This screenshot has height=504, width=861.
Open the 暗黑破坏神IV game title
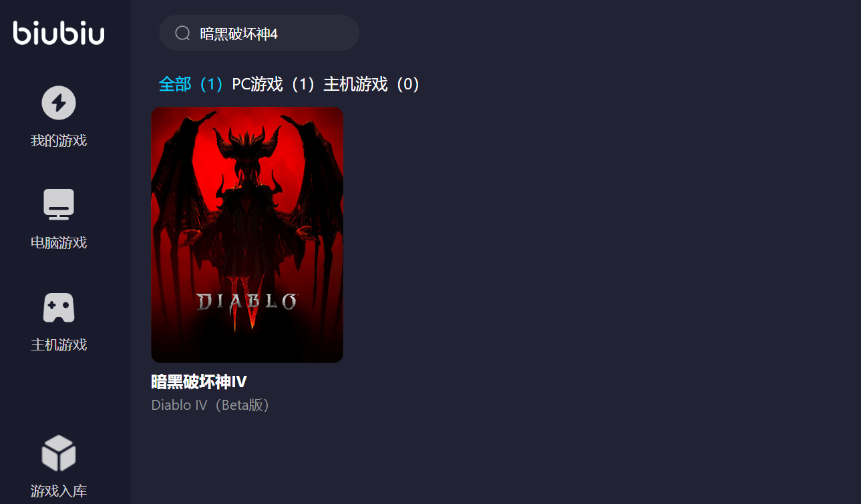coord(199,382)
